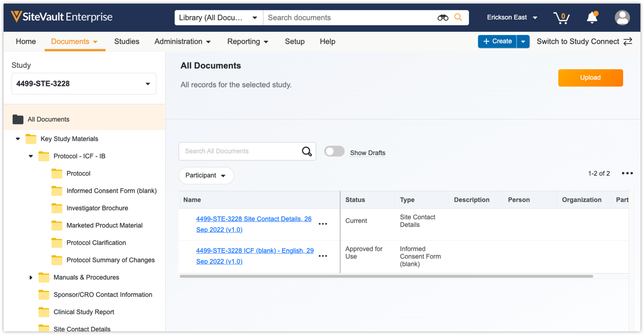Click the Protocol - ICF - IB folder icon
Image resolution: width=644 pixels, height=335 pixels.
(44, 156)
